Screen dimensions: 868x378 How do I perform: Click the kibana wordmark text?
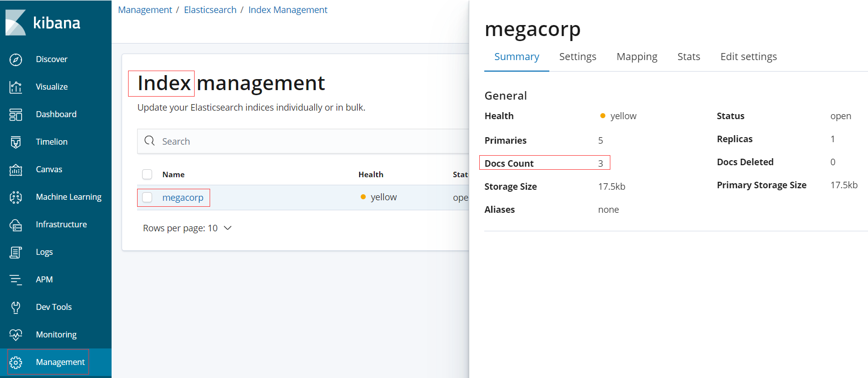pyautogui.click(x=57, y=23)
